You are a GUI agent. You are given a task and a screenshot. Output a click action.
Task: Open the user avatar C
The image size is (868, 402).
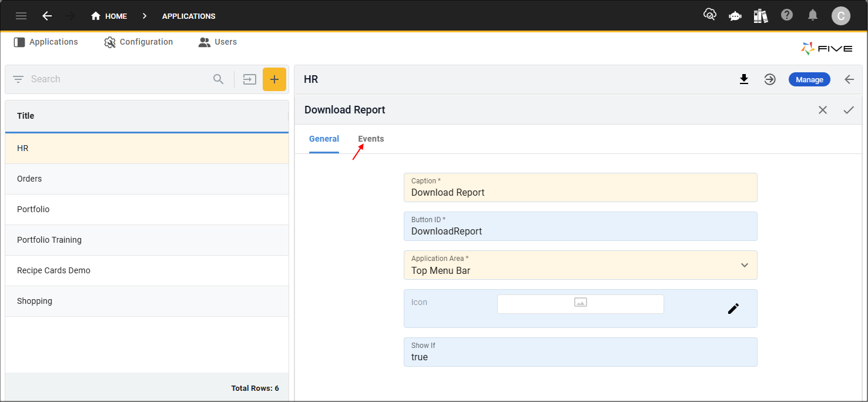coord(840,16)
